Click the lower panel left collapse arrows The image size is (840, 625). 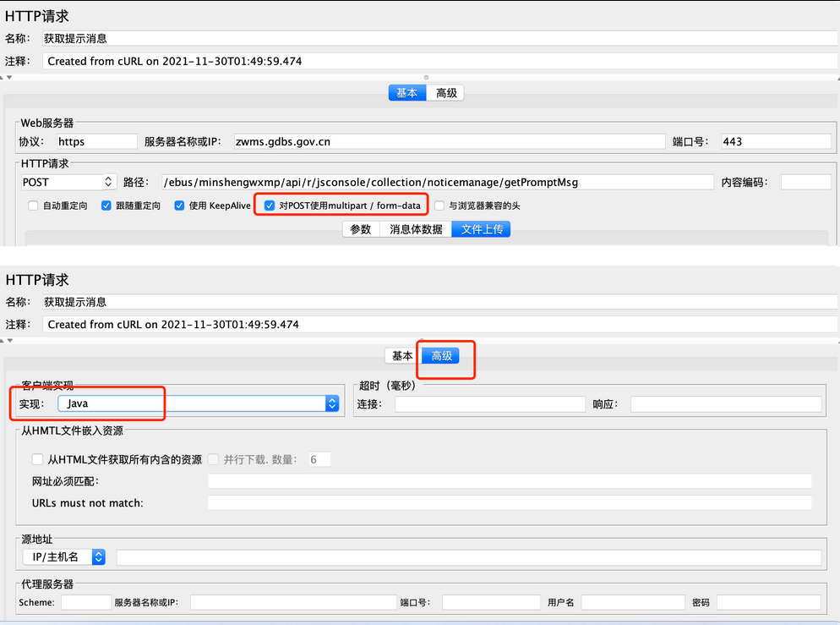(x=6, y=340)
